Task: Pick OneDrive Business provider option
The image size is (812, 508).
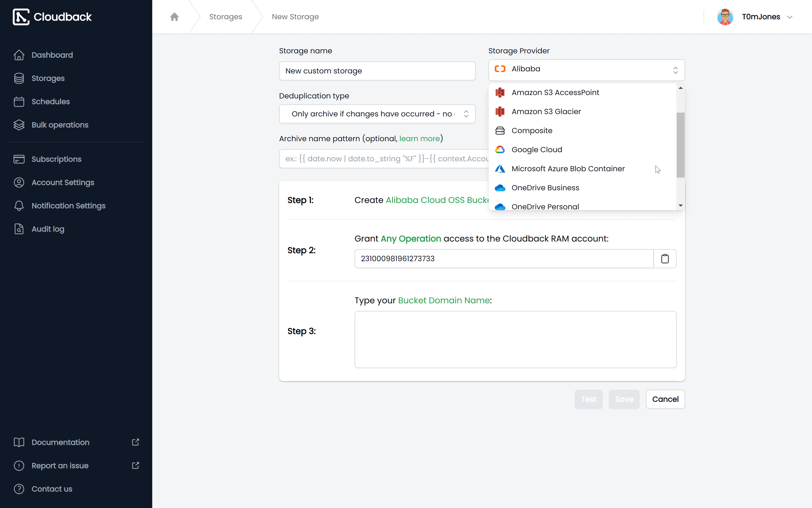Action: [x=582, y=188]
